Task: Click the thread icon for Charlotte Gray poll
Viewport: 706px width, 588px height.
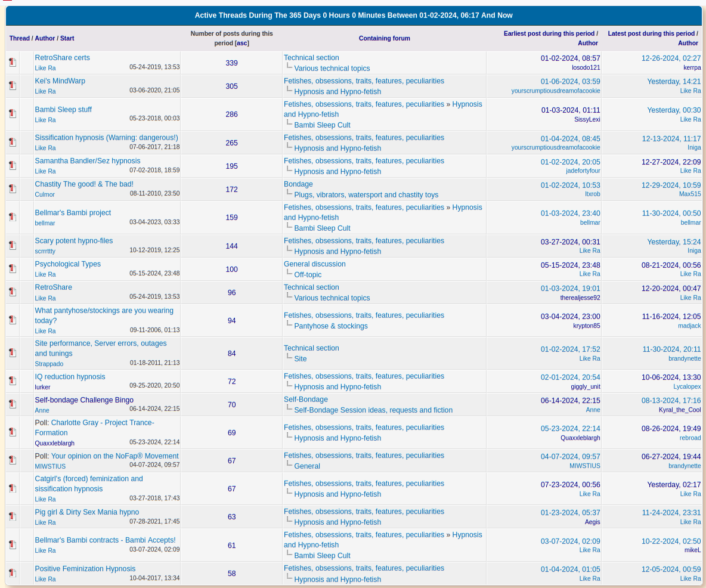Action: point(13,432)
